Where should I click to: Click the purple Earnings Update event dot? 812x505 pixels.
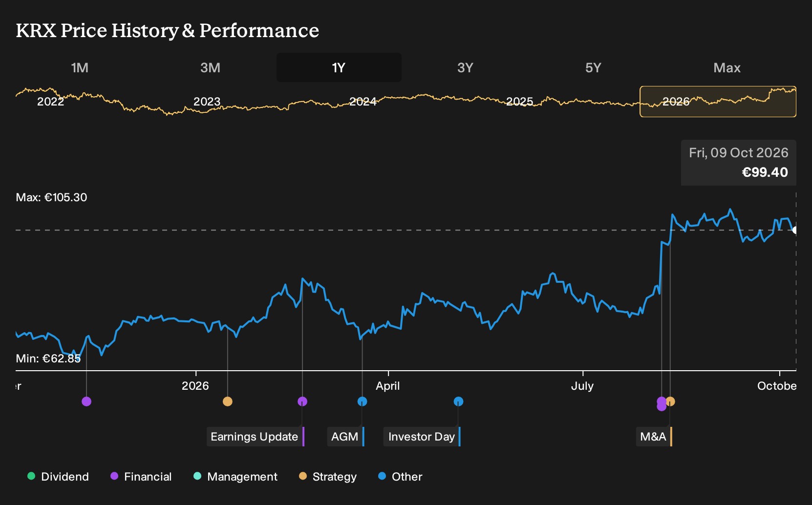click(302, 401)
